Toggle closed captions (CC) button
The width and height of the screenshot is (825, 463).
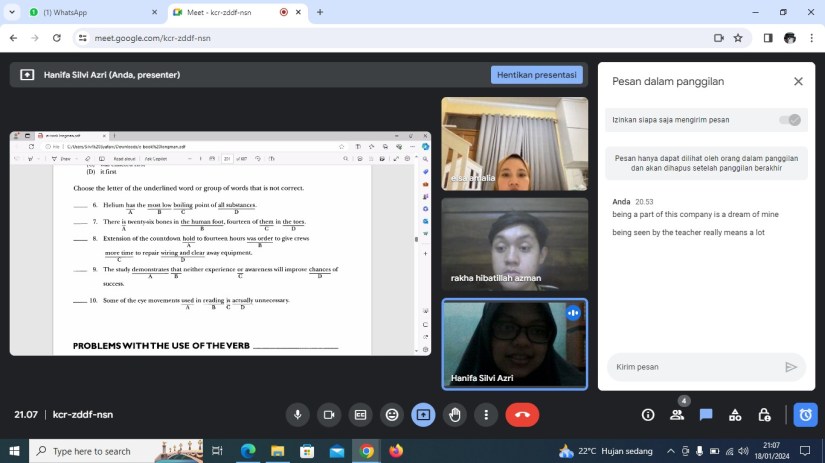click(360, 415)
